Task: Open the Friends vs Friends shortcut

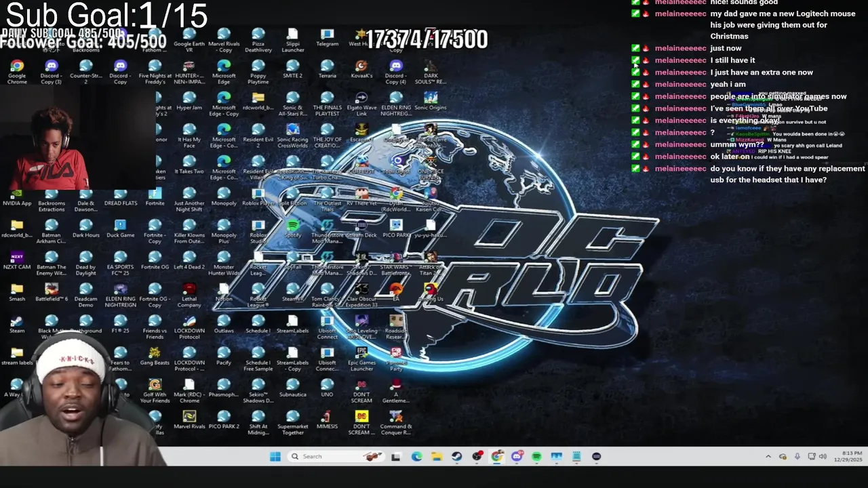Action: pyautogui.click(x=155, y=326)
